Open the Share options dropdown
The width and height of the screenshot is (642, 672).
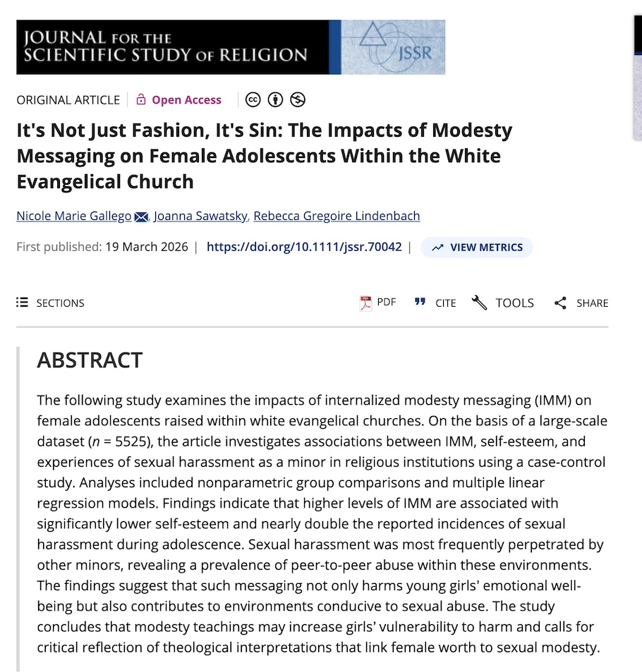(x=581, y=303)
